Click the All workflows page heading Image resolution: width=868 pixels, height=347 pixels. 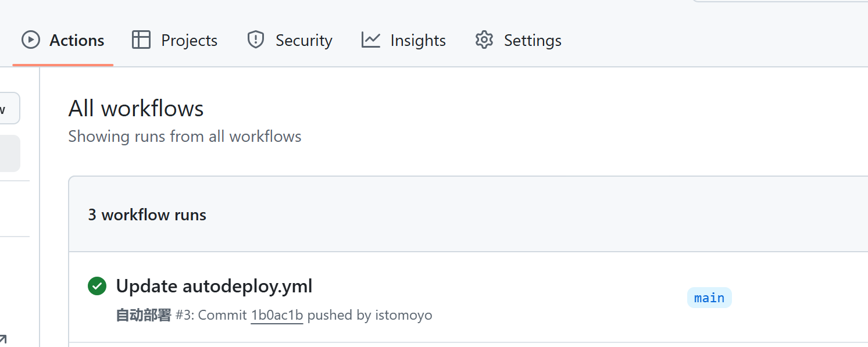pyautogui.click(x=136, y=109)
